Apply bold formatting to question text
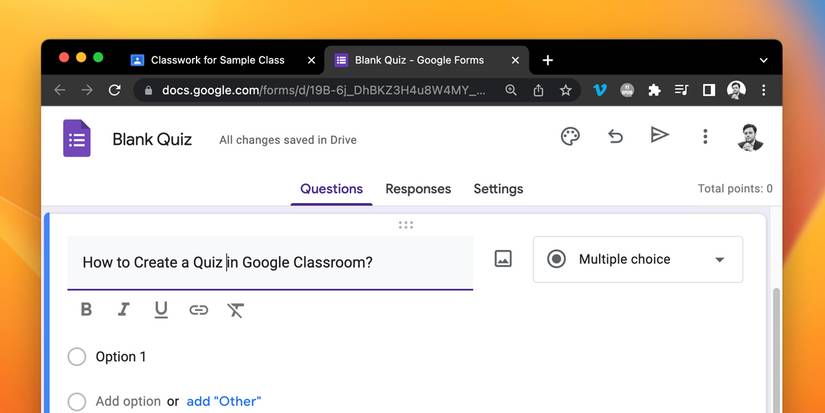 pos(86,310)
